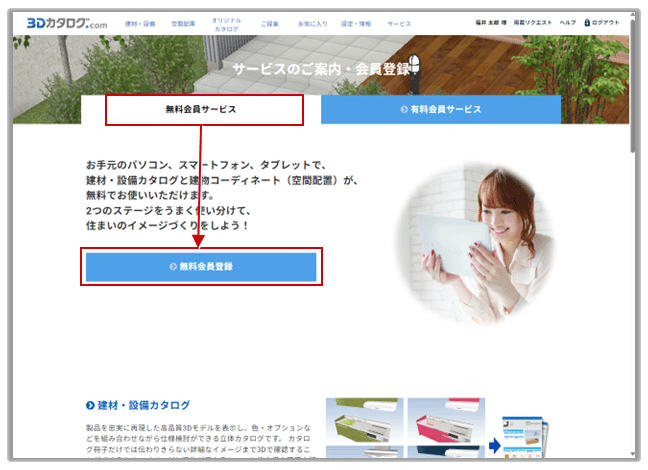
Task: Open サービス in the top navigation
Action: click(x=399, y=23)
